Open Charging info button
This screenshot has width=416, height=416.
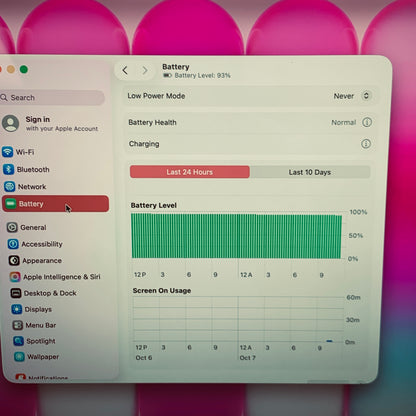tap(366, 144)
